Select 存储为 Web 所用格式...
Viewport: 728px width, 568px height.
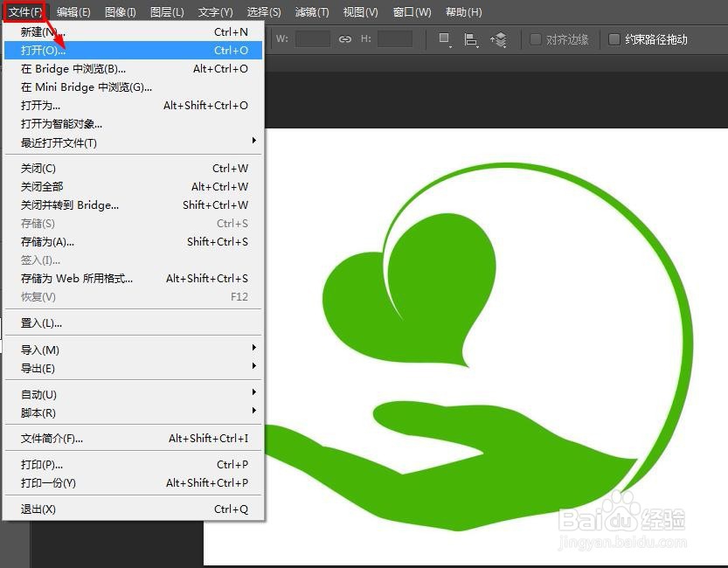coord(133,279)
